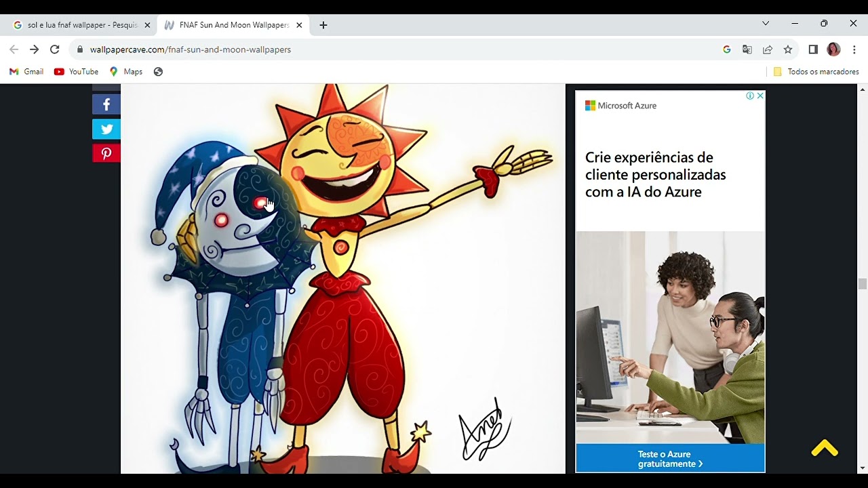Switch to the Google search tab
This screenshot has height=488, width=868.
click(x=82, y=25)
